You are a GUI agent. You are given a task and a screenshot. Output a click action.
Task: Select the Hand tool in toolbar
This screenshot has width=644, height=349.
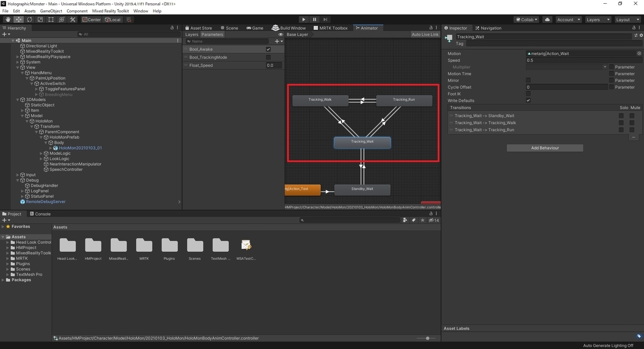click(8, 19)
